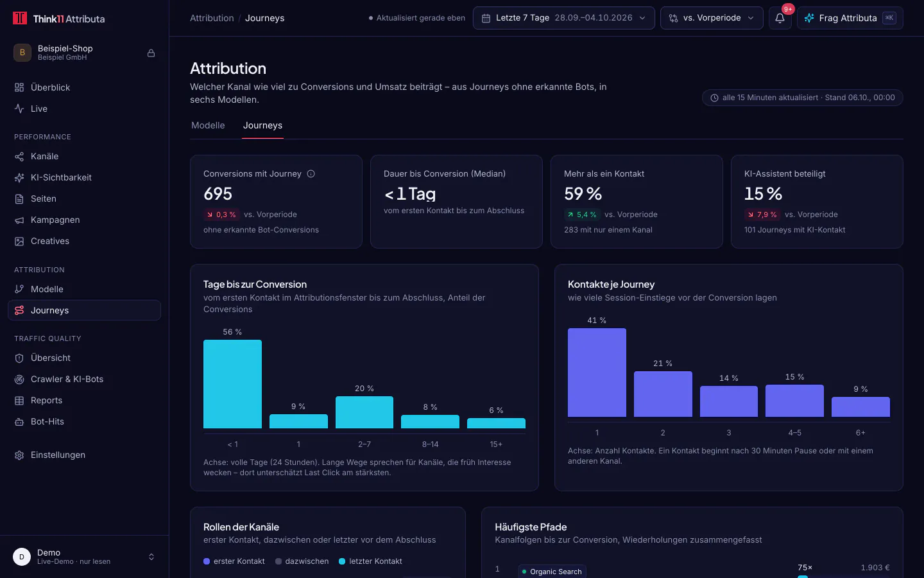Click the 20 % bar for 2–7 days
The image size is (924, 578).
(364, 412)
